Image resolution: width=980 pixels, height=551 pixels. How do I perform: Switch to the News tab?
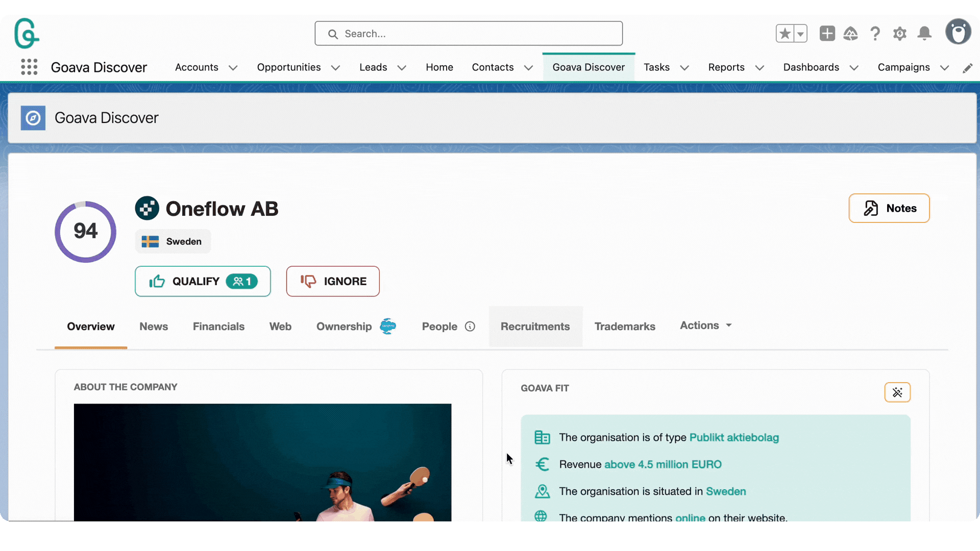click(x=154, y=327)
